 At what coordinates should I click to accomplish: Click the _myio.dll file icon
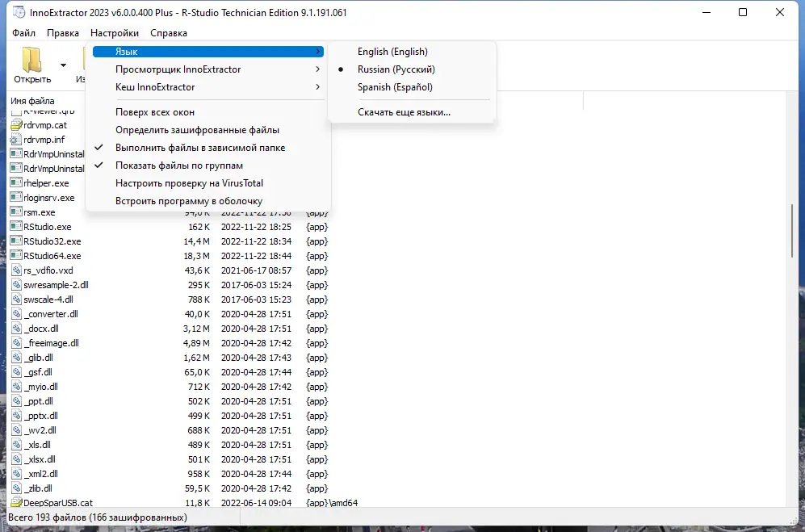[16, 386]
